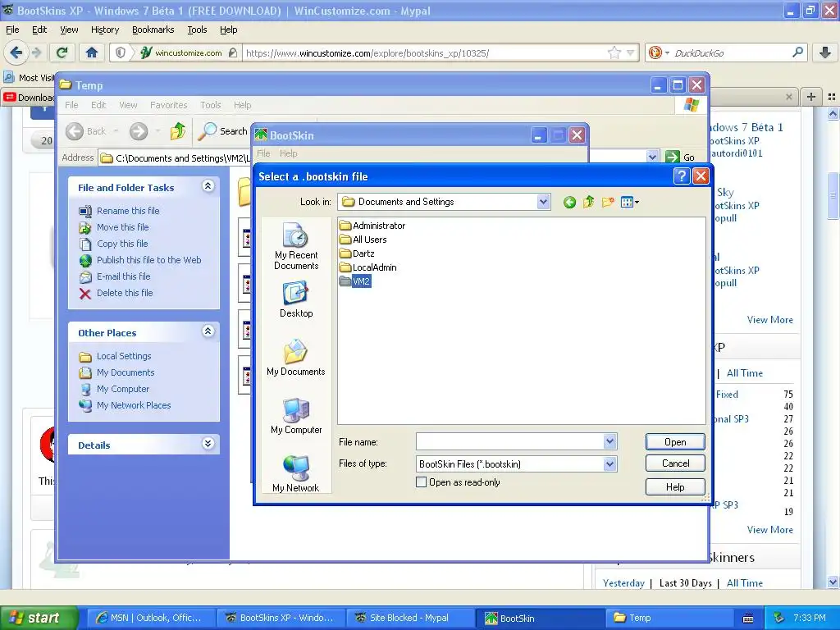Click the search magnifier in the DuckDuckGo box

coord(797,52)
